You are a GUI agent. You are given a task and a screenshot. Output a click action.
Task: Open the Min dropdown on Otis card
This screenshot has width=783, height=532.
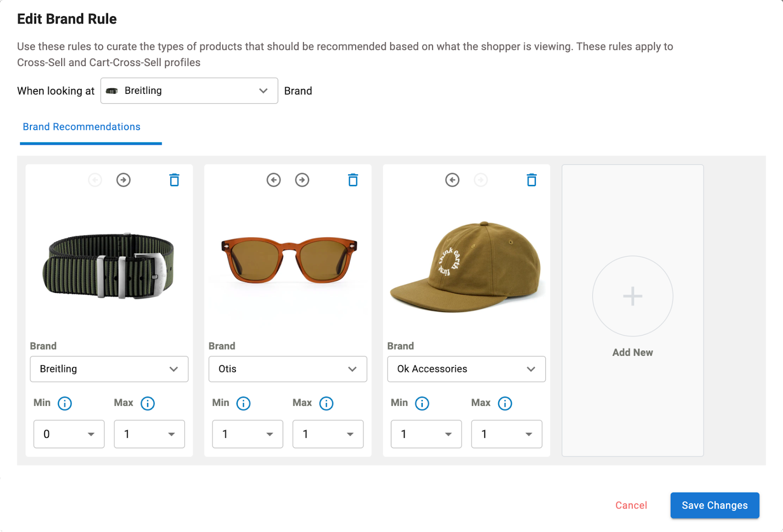248,434
